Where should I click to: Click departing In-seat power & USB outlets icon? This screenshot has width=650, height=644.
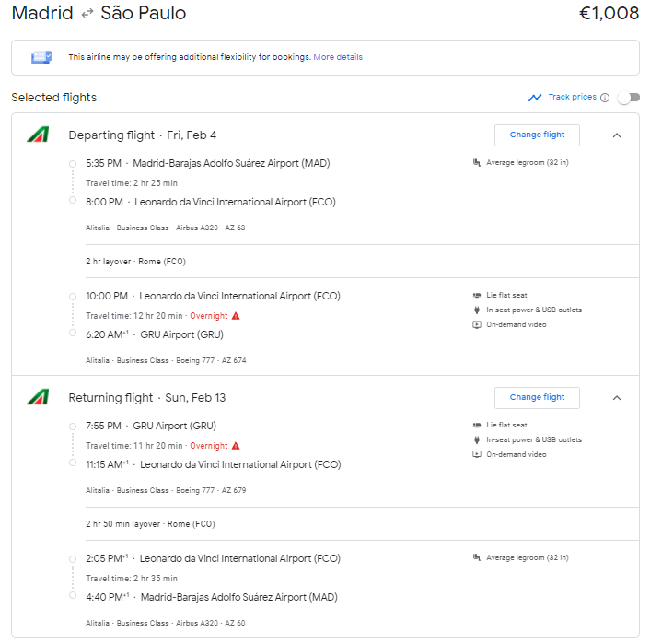coord(477,310)
